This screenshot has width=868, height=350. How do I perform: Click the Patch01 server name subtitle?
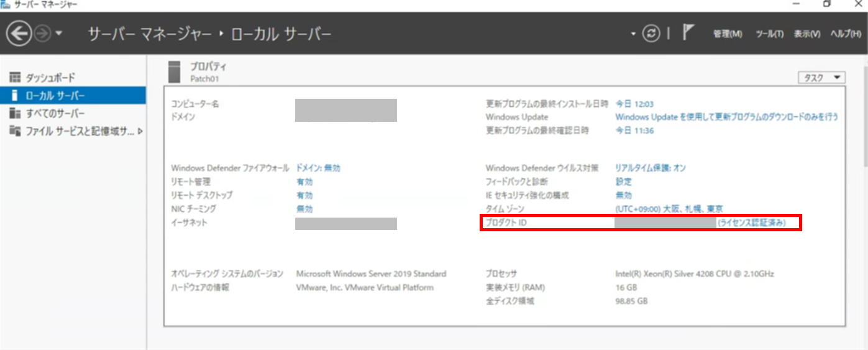coord(204,79)
